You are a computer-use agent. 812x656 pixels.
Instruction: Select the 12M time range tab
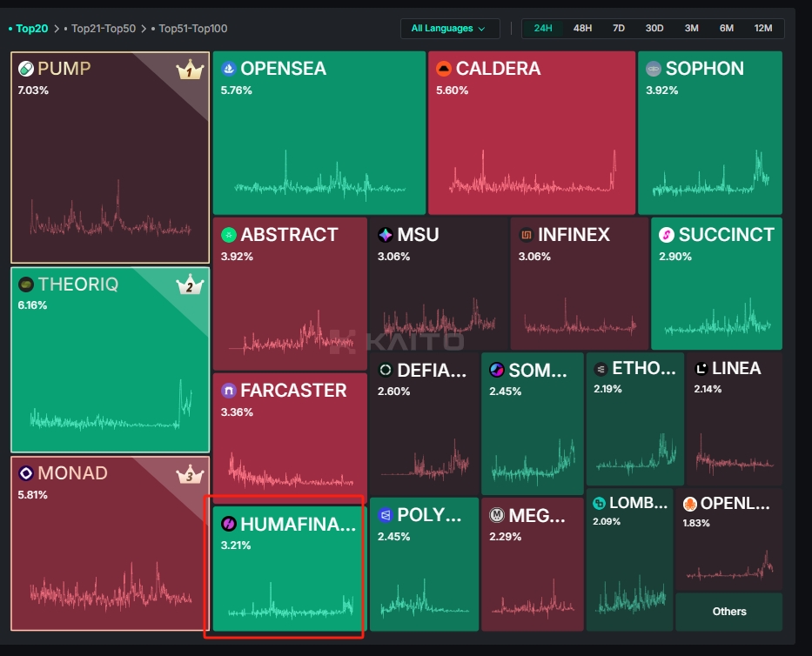coord(762,29)
